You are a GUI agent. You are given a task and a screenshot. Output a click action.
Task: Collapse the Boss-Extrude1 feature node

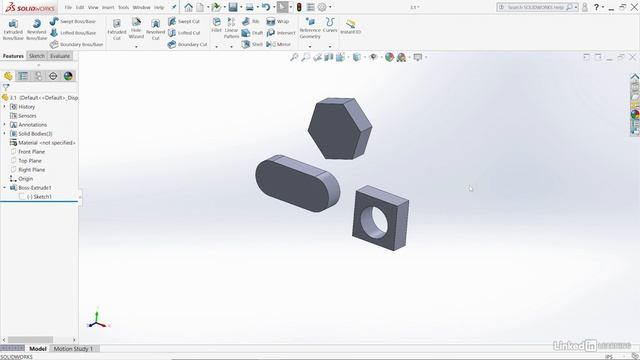pyautogui.click(x=4, y=187)
